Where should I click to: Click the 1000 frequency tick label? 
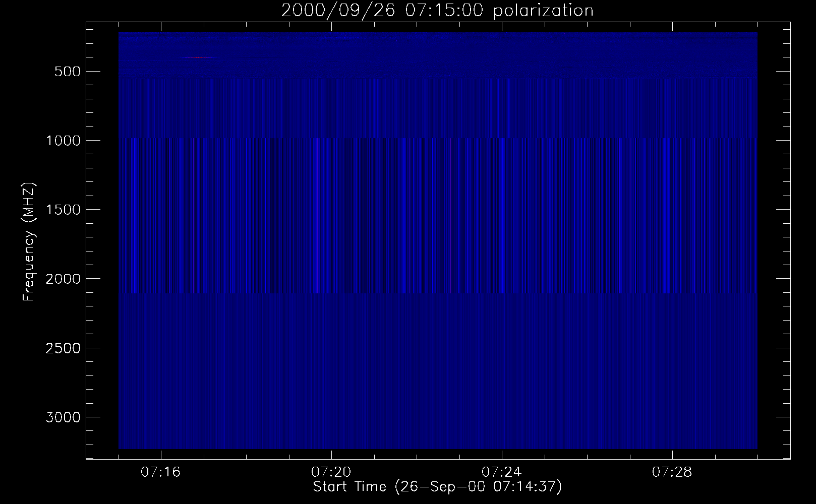point(63,141)
